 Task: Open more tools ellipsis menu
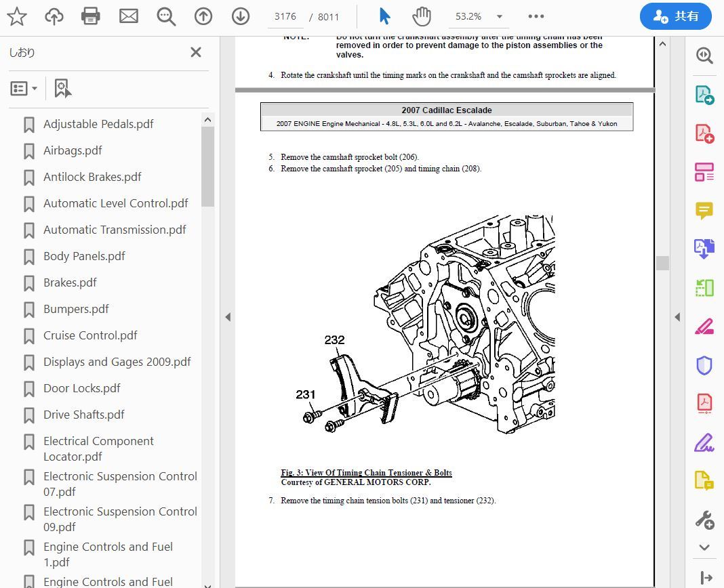536,16
